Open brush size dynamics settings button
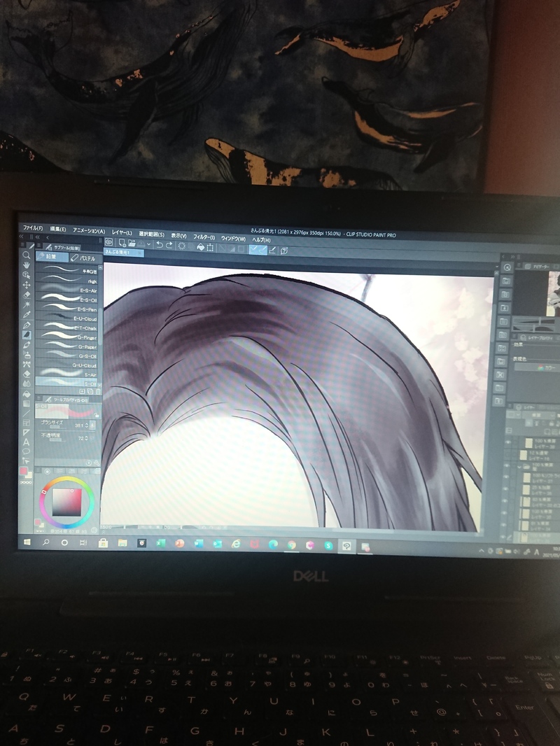The width and height of the screenshot is (560, 746). (x=93, y=425)
